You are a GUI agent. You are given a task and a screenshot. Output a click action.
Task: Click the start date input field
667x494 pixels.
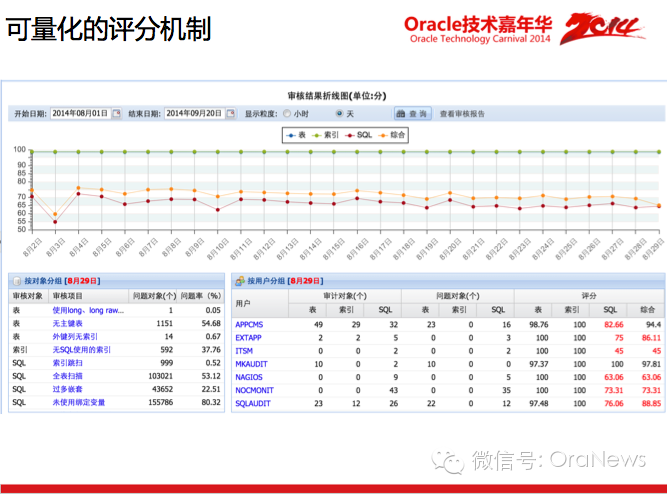pos(81,113)
